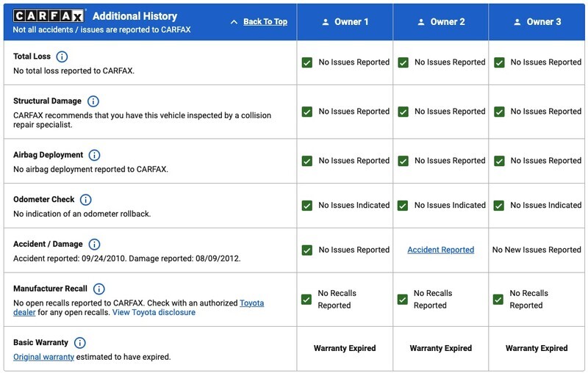This screenshot has width=588, height=373.
Task: Click the View Toyota disclosure link
Action: 154,312
